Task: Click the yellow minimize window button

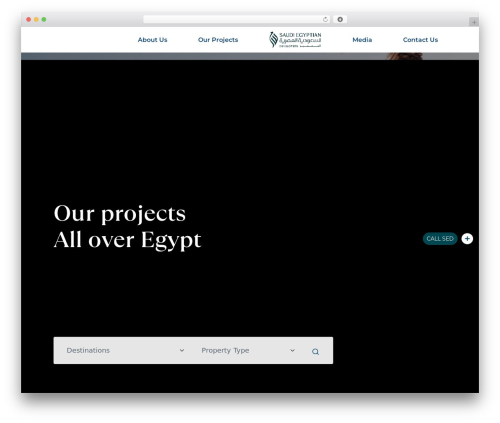Action: click(x=36, y=19)
